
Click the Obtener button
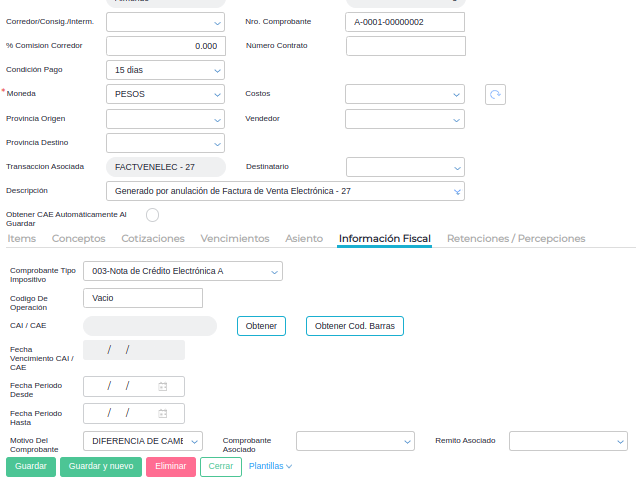(x=261, y=326)
